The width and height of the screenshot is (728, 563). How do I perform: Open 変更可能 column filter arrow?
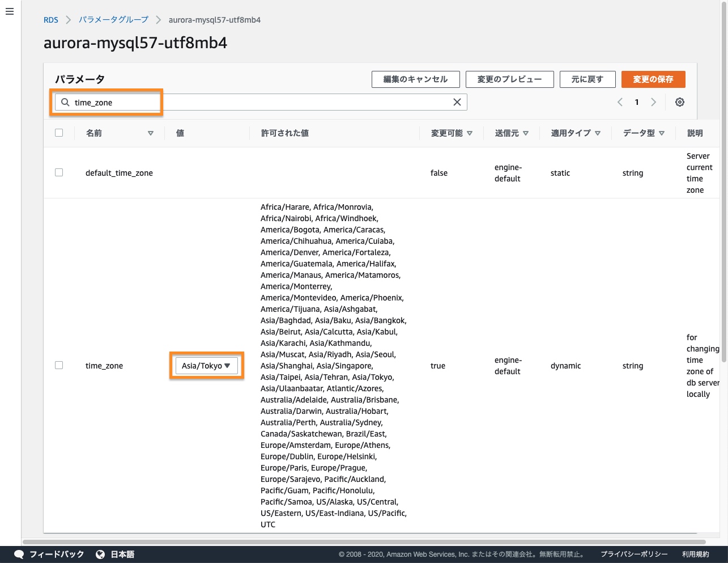(x=470, y=133)
